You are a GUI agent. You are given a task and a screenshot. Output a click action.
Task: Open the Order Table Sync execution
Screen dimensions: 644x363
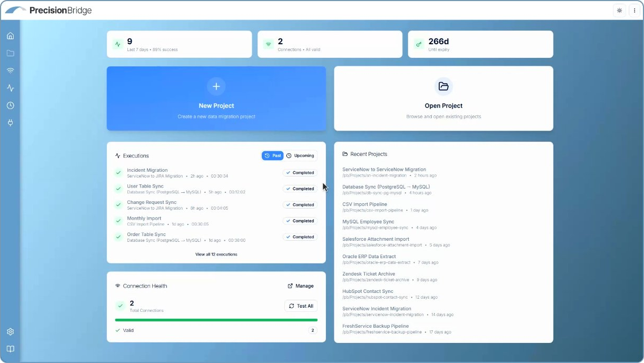(216, 237)
